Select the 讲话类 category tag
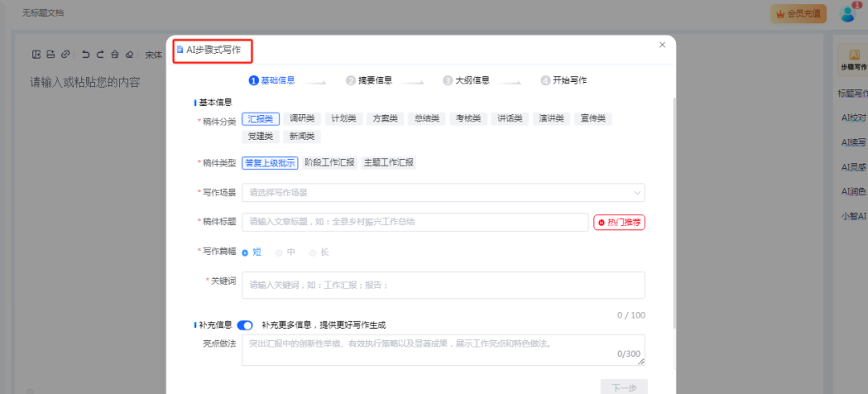 (510, 118)
